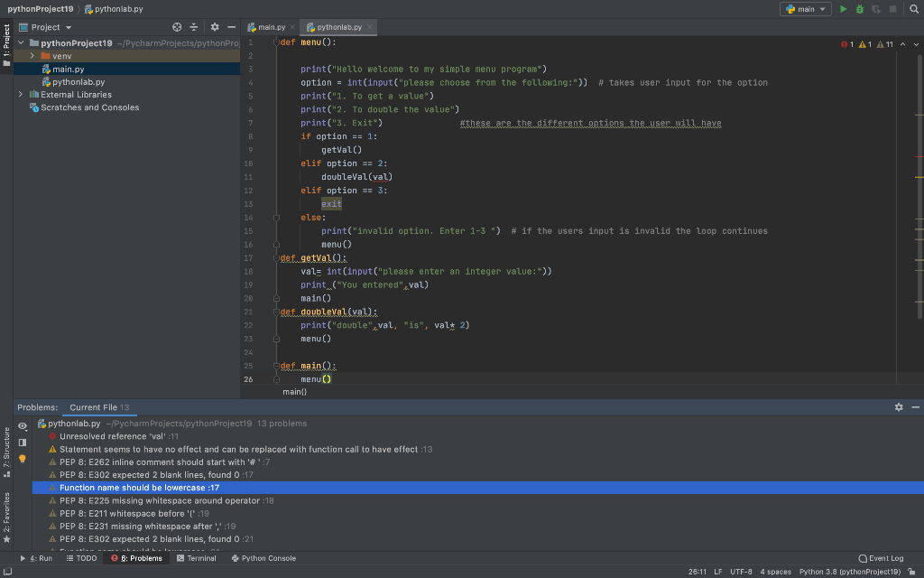Open the Terminal tool window tab
This screenshot has height=578, width=924.
click(x=196, y=558)
